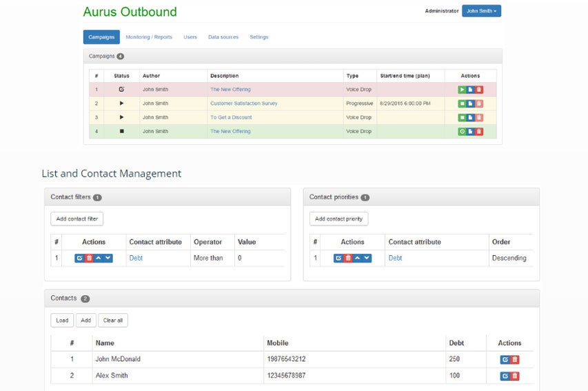This screenshot has width=588, height=391.
Task: Open the Data sources tab
Action: click(223, 37)
